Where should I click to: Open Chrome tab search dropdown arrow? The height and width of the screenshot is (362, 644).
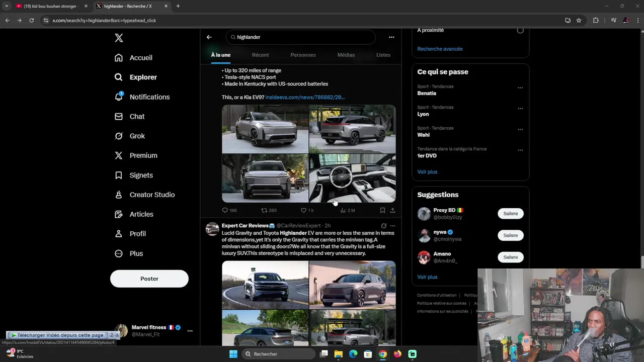pos(7,6)
